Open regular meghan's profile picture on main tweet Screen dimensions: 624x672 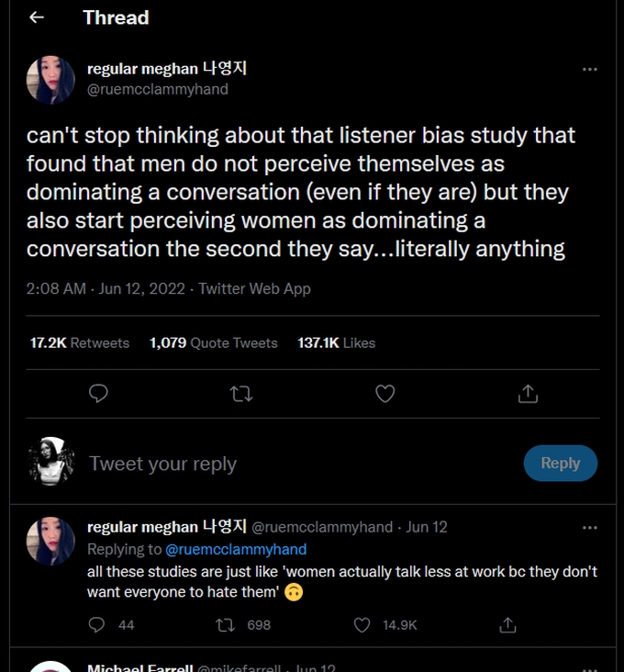click(50, 80)
